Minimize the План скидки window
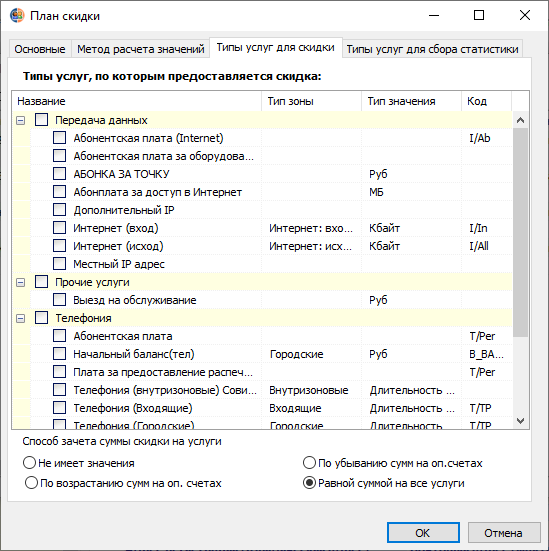 click(434, 15)
